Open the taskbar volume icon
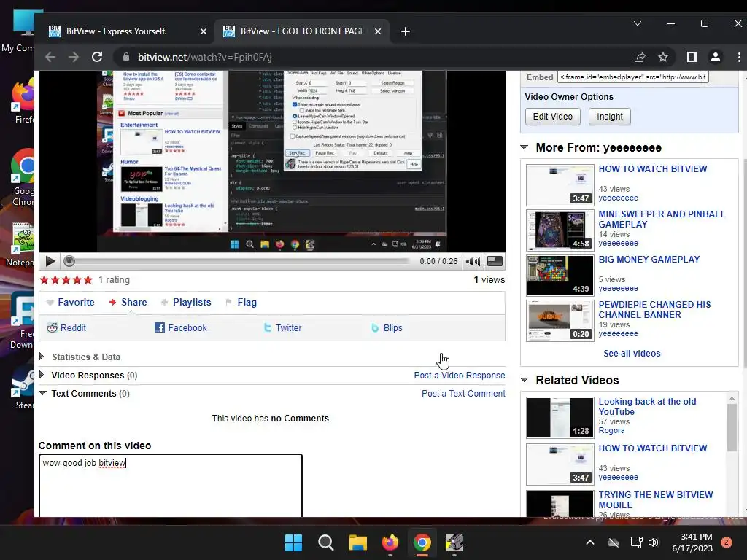The height and width of the screenshot is (560, 747). [654, 542]
